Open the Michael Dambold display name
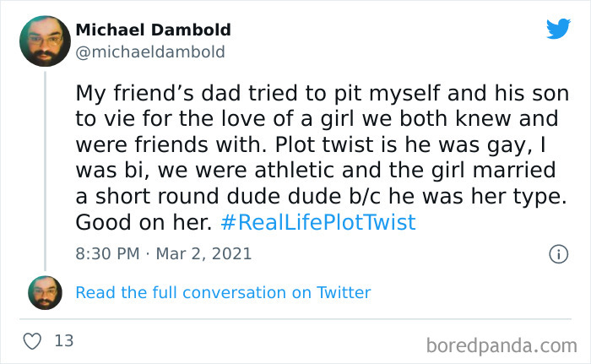 pyautogui.click(x=153, y=30)
